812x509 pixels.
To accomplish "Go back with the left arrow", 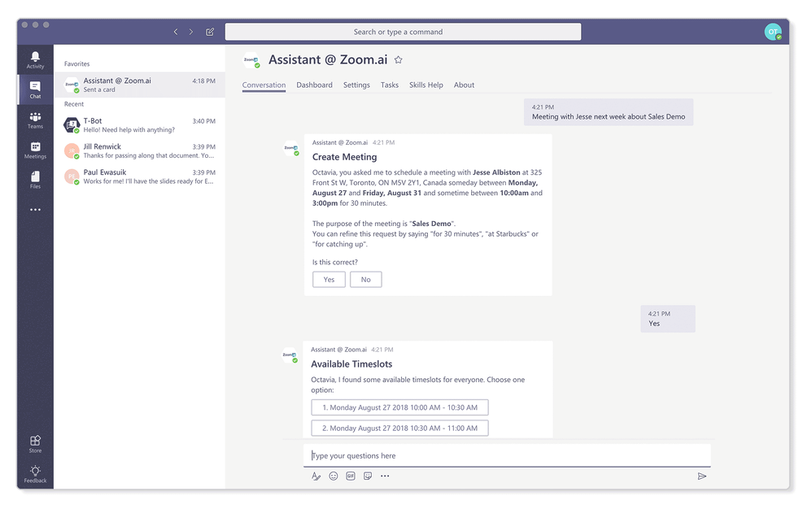I will 176,32.
